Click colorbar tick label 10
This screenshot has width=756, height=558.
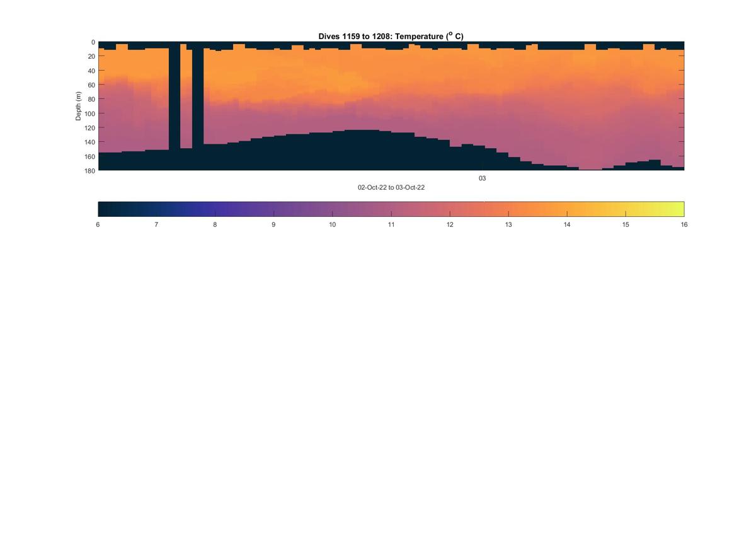pyautogui.click(x=332, y=224)
